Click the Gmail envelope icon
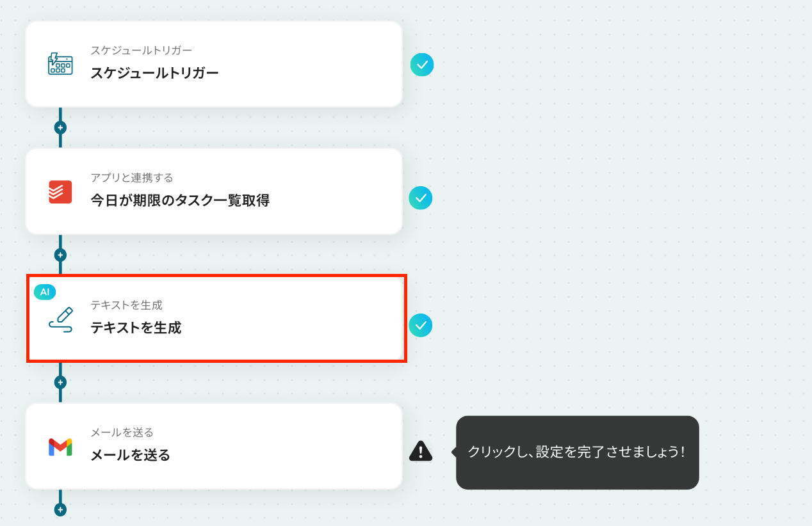The width and height of the screenshot is (812, 526). click(x=60, y=447)
